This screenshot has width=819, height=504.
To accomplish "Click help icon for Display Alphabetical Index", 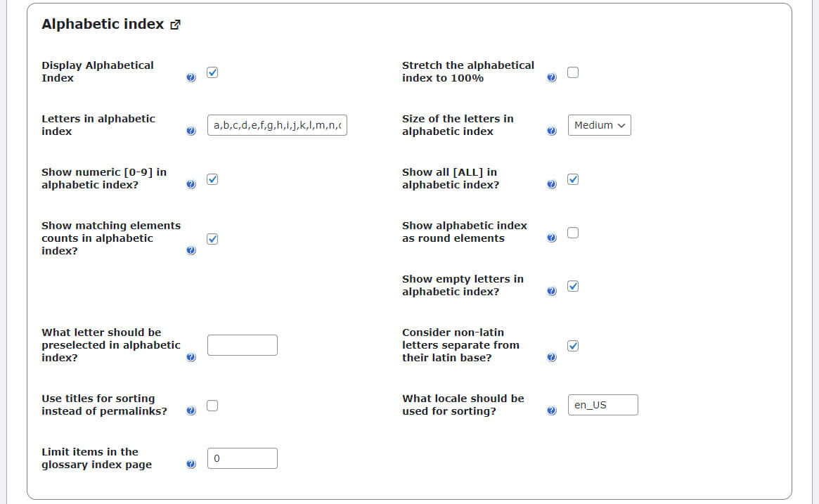I will pos(191,77).
